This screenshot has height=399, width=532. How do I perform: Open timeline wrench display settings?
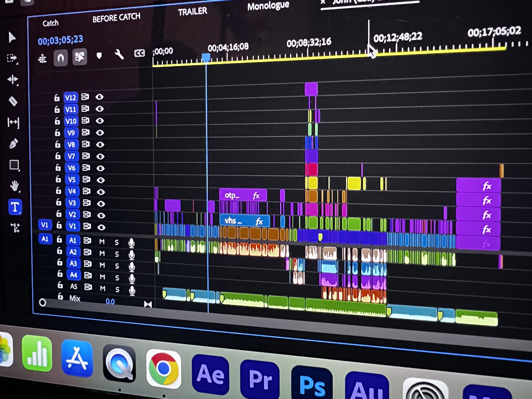point(119,55)
